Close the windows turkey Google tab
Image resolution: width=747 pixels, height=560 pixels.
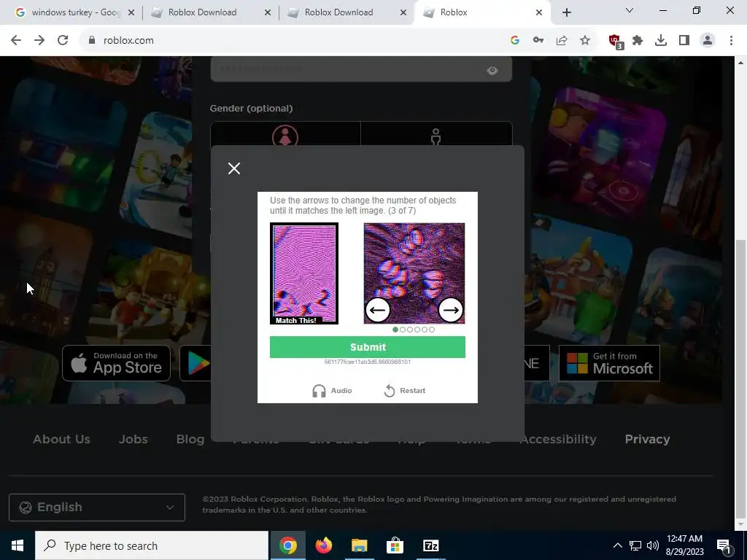(131, 12)
